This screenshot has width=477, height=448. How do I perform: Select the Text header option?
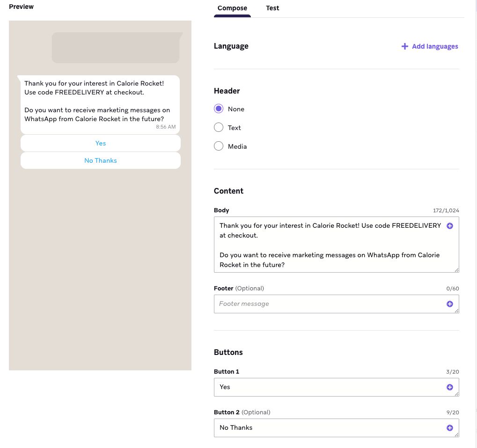219,128
